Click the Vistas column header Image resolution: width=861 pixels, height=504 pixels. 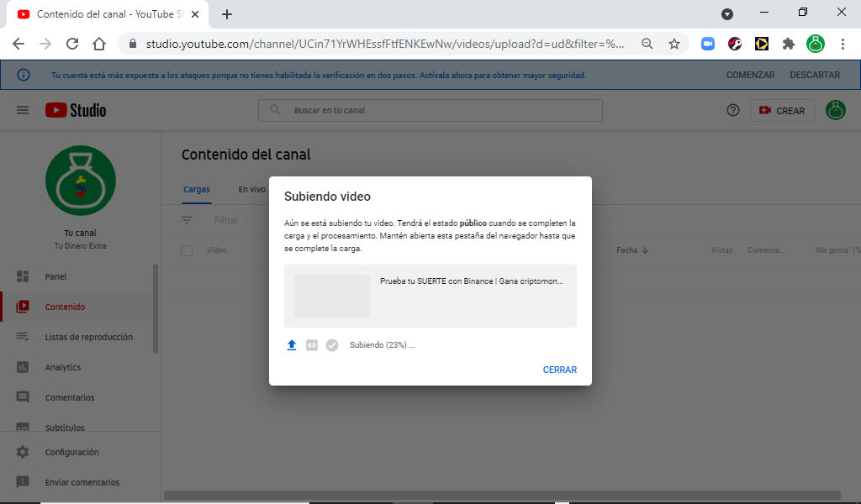pyautogui.click(x=721, y=250)
